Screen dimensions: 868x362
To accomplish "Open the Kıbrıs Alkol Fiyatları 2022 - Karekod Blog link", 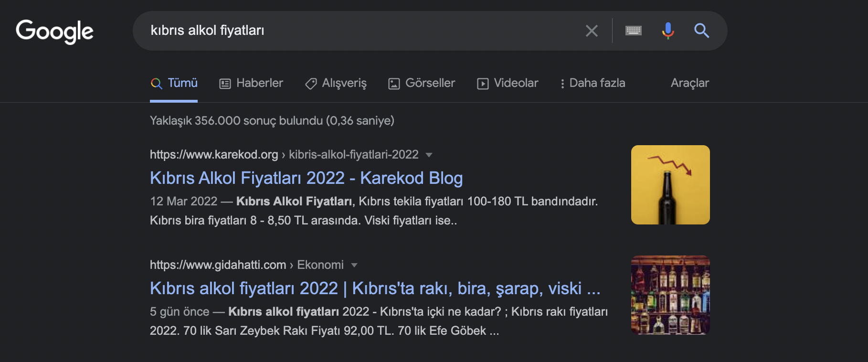I will tap(307, 178).
